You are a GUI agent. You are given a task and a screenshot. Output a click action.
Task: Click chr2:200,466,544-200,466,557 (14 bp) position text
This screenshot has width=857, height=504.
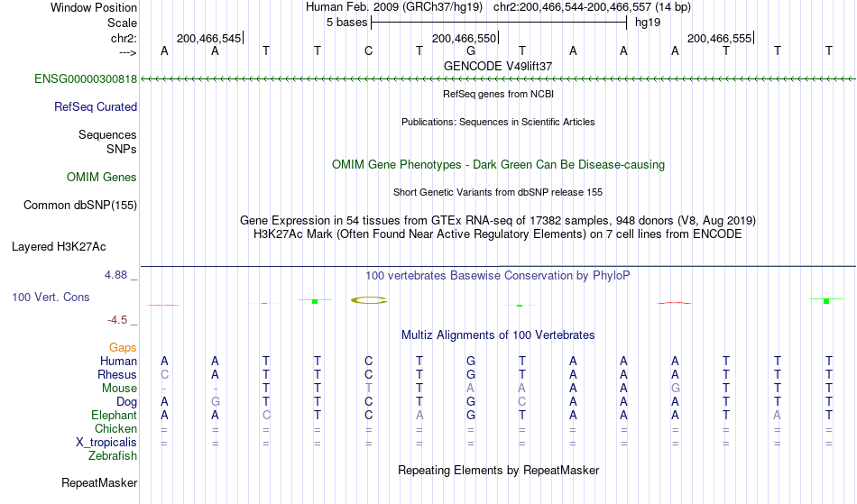tap(592, 7)
